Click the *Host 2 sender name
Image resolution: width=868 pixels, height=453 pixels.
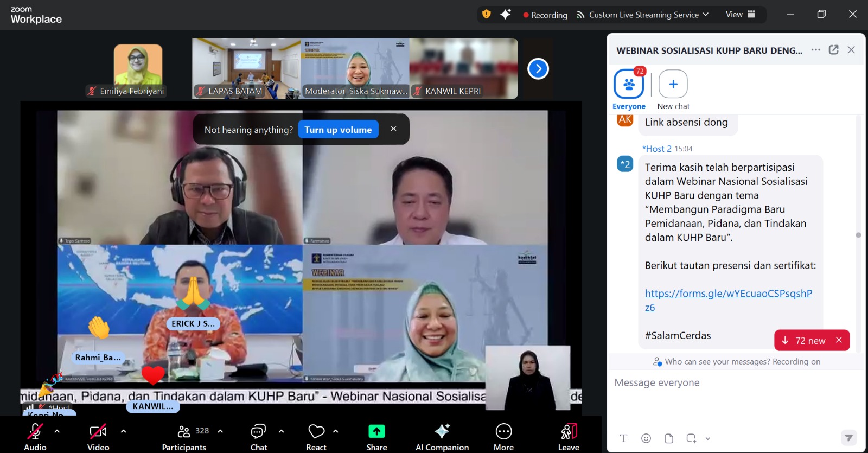(x=656, y=149)
